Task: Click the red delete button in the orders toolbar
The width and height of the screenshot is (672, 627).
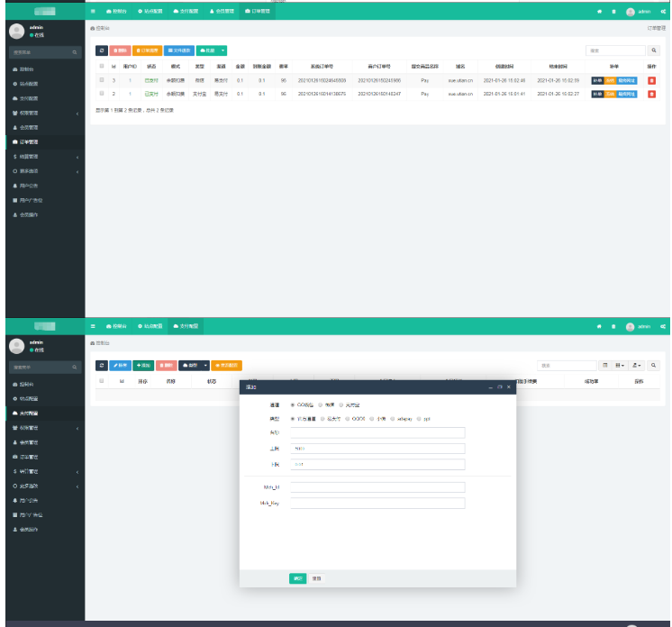Action: [x=121, y=50]
